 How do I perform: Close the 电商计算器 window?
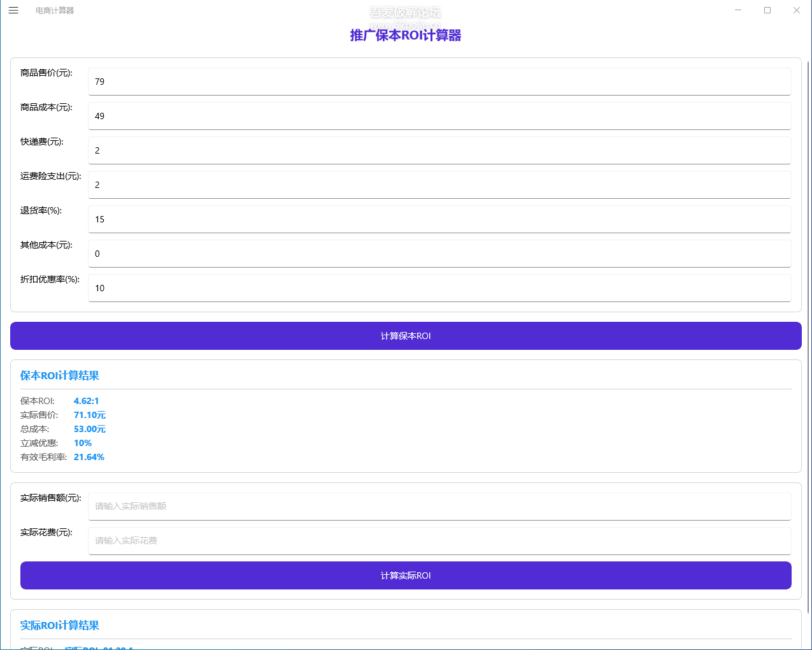pyautogui.click(x=796, y=10)
